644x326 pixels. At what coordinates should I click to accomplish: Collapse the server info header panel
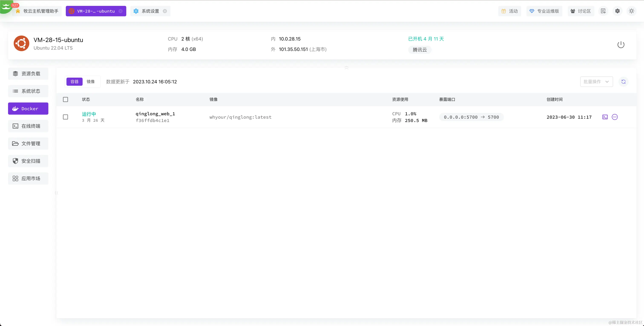346,68
